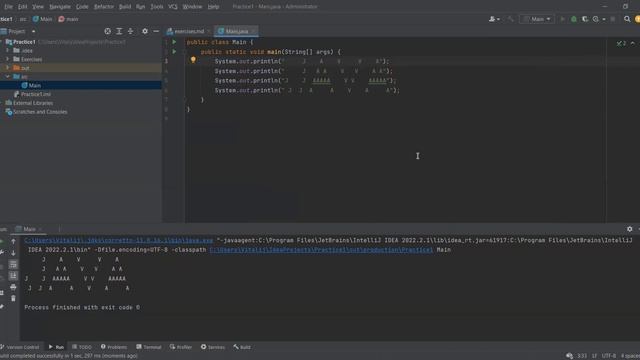
Task: Open the Code With Me user icon
Action: coord(494,19)
